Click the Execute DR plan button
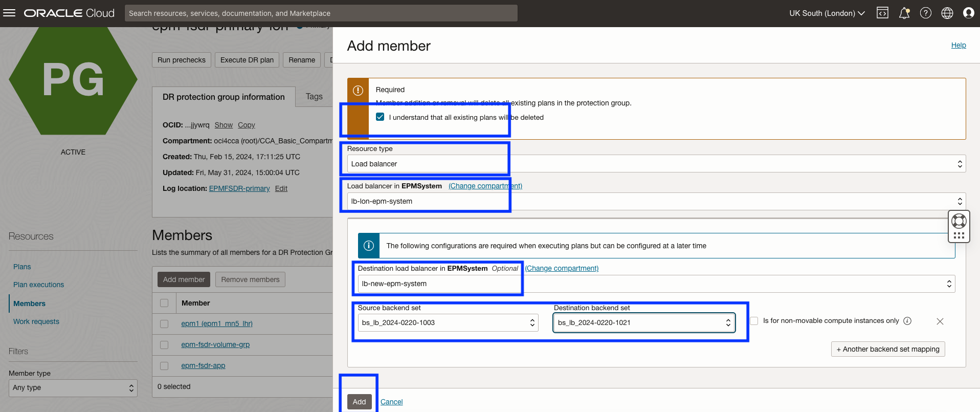Image resolution: width=980 pixels, height=412 pixels. pyautogui.click(x=247, y=60)
